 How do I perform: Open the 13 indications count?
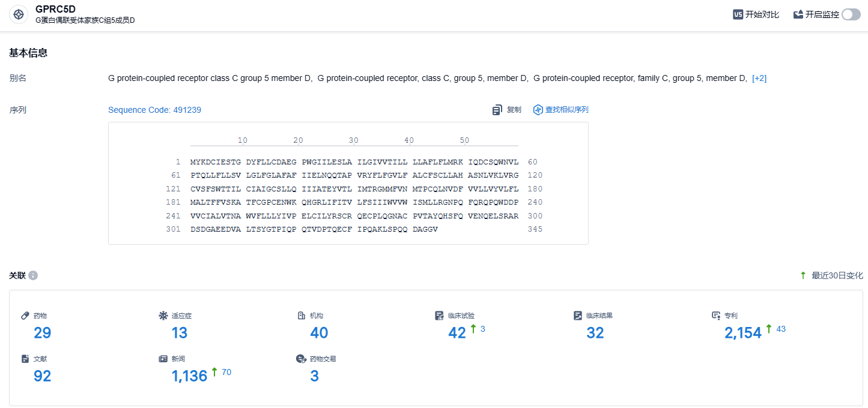pos(179,332)
